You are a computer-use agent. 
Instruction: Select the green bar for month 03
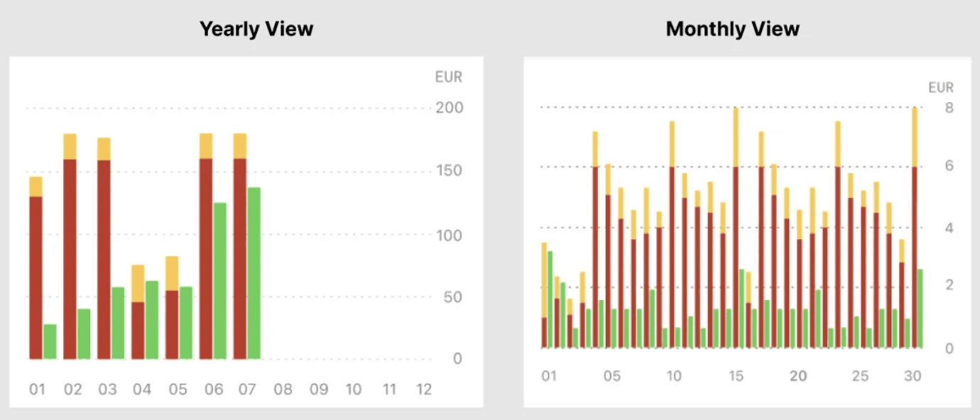tap(118, 323)
